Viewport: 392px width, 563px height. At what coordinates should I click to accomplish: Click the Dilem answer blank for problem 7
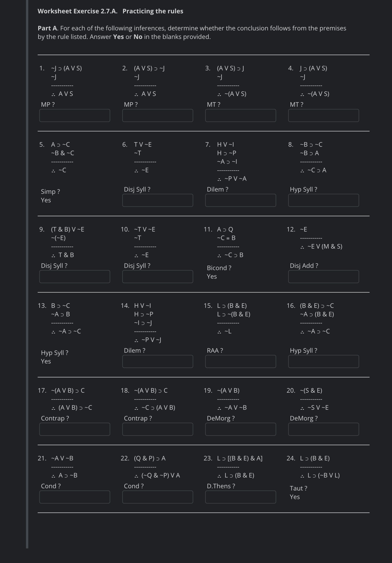click(240, 200)
